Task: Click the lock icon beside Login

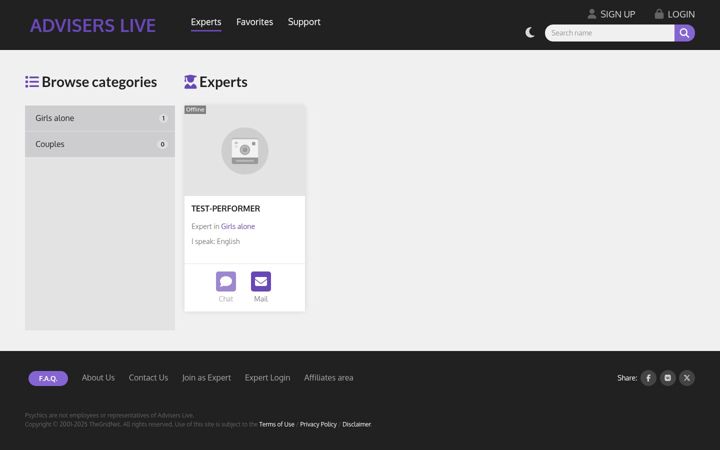Action: 659,14
